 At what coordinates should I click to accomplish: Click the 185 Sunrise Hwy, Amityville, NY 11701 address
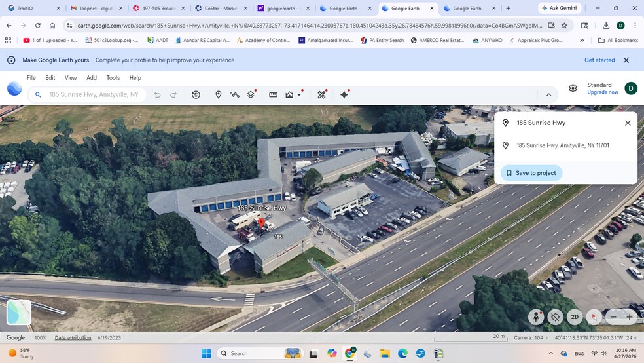tap(563, 145)
